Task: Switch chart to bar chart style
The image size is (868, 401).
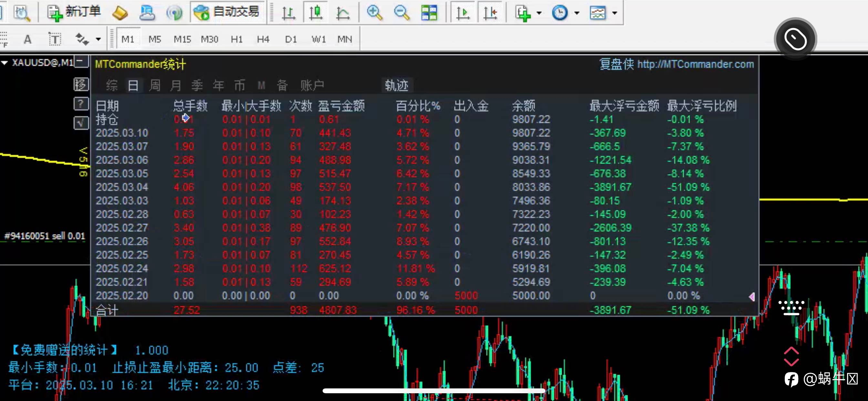Action: [x=288, y=13]
